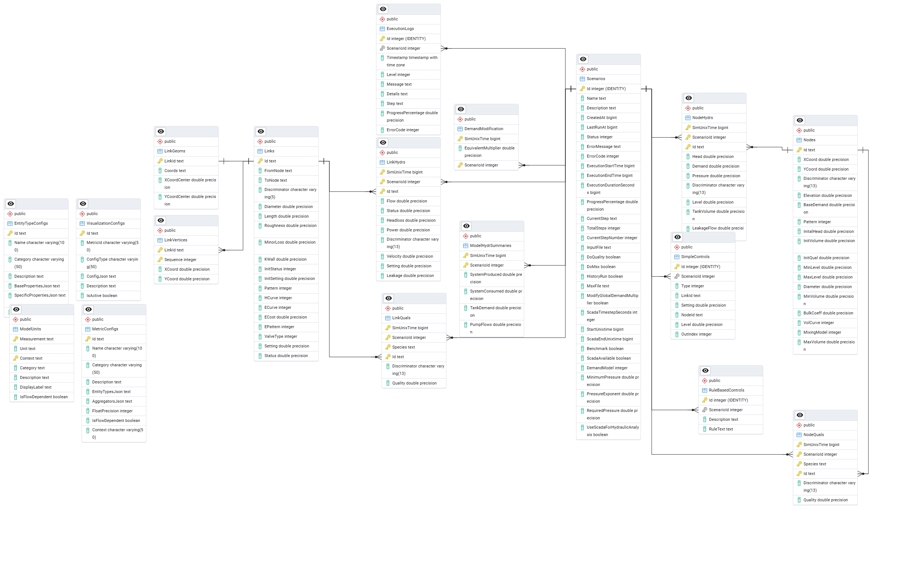This screenshot has height=561, width=924.
Task: Click the primary key icon of ExecutionLogs Id
Action: coord(382,39)
